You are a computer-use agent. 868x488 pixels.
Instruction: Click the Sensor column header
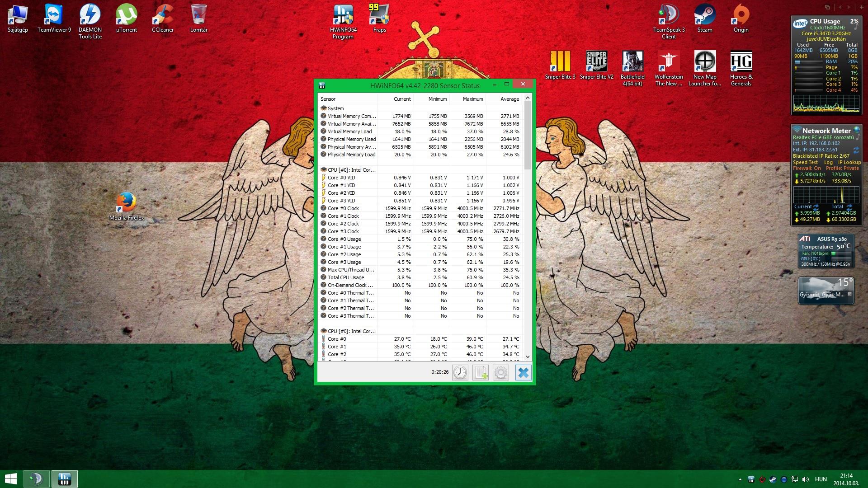348,99
